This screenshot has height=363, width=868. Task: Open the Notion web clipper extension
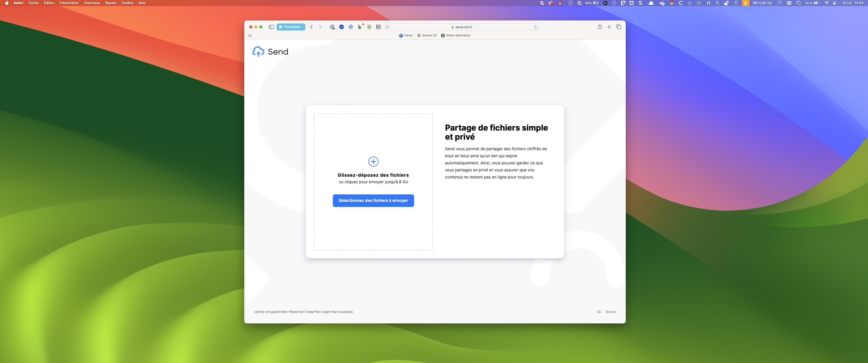click(378, 27)
